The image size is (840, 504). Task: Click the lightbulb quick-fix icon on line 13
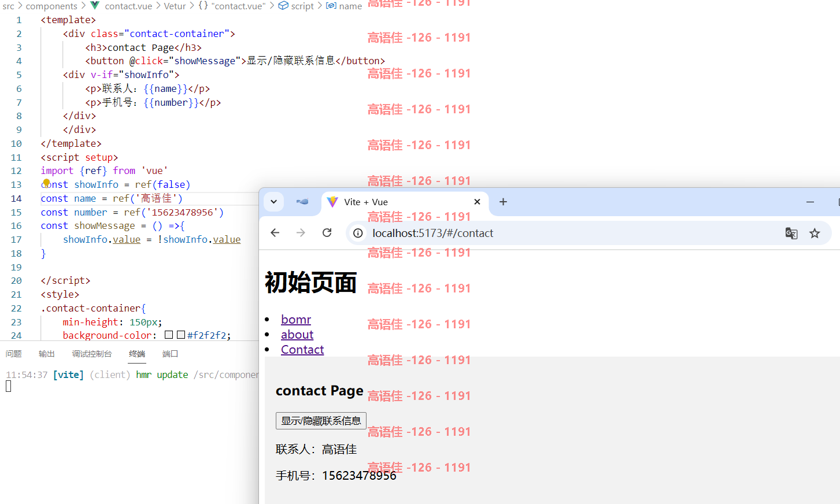(x=46, y=183)
